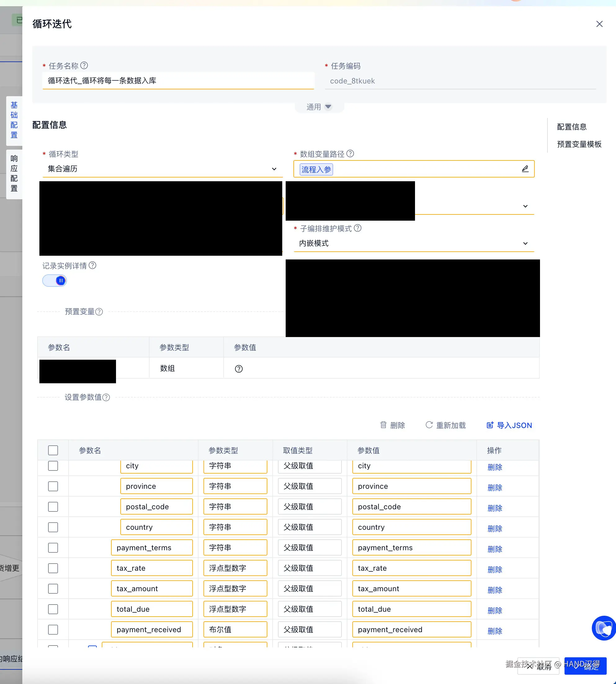The height and width of the screenshot is (684, 616).
Task: Click 删除 link in the country row
Action: pyautogui.click(x=494, y=528)
